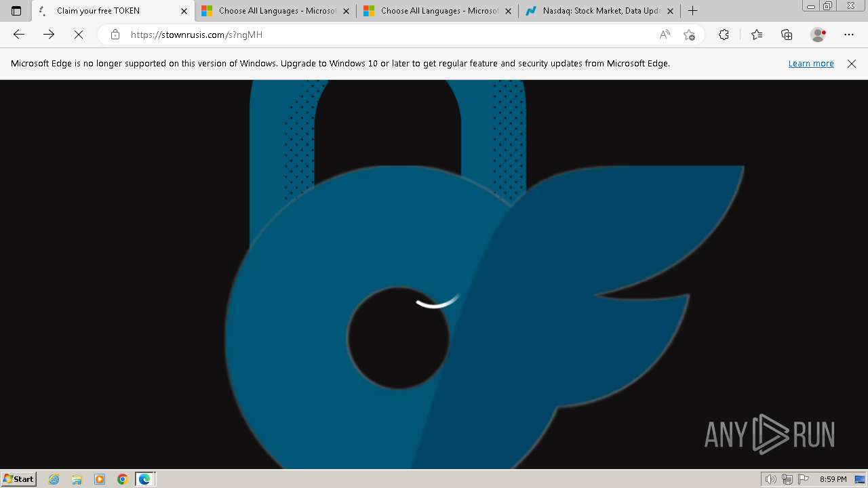Switch to second Choose All Languages tab

pos(437,11)
